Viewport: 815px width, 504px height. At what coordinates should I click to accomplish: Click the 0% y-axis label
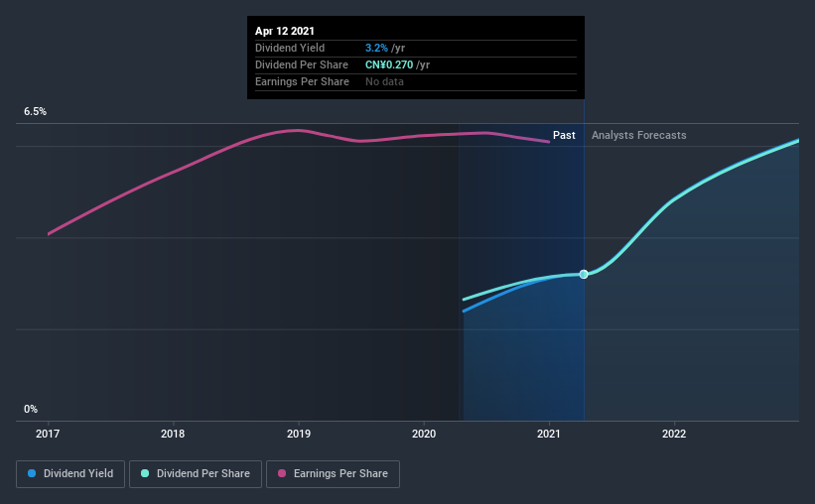pyautogui.click(x=31, y=410)
